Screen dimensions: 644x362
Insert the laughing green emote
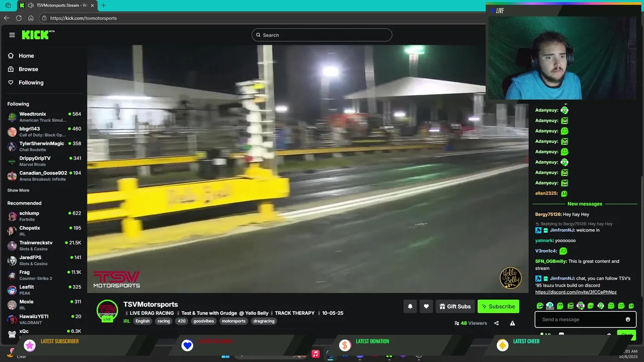click(540, 306)
